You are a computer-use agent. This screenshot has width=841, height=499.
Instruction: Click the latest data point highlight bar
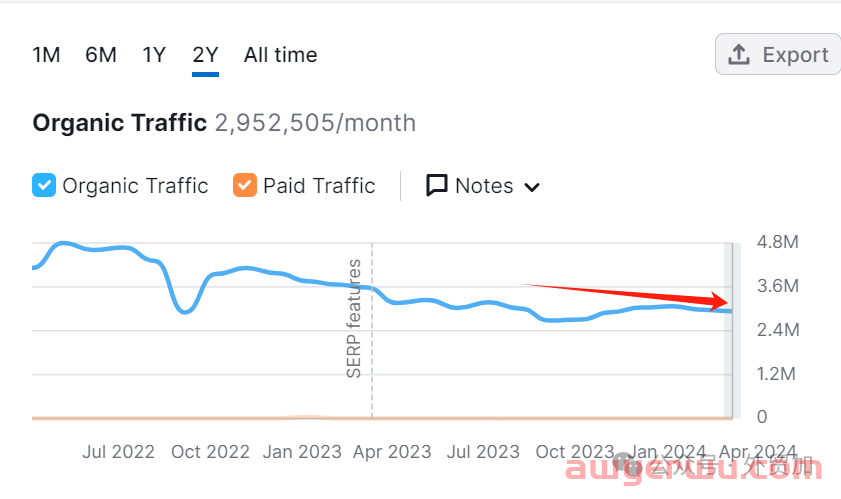732,330
